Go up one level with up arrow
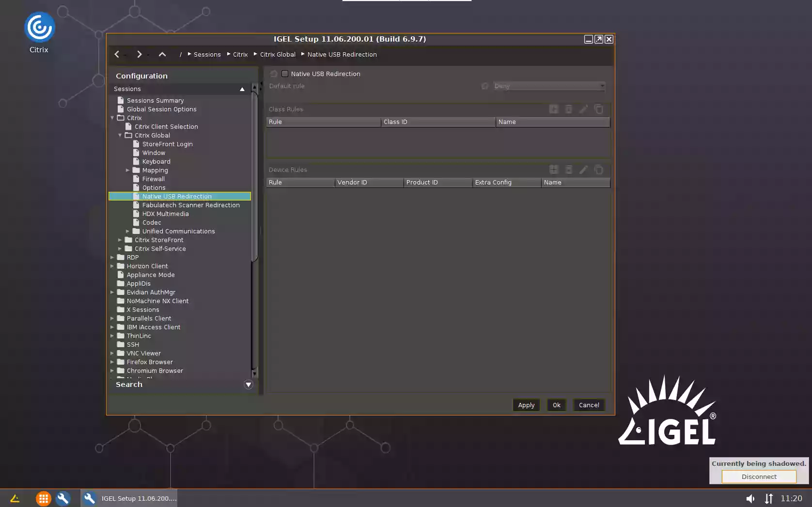The height and width of the screenshot is (507, 812). tap(162, 54)
